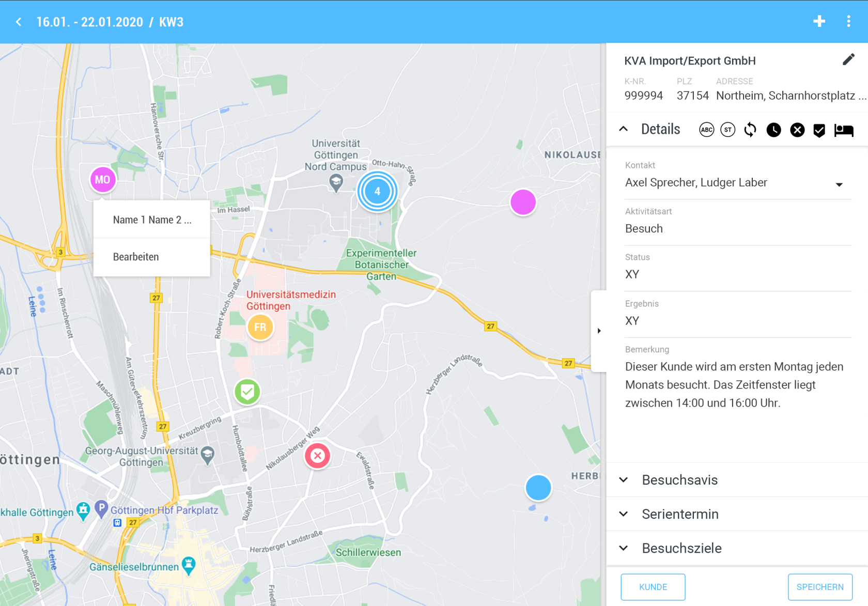Expand the Serientermin section
The image size is (868, 606).
pyautogui.click(x=737, y=514)
